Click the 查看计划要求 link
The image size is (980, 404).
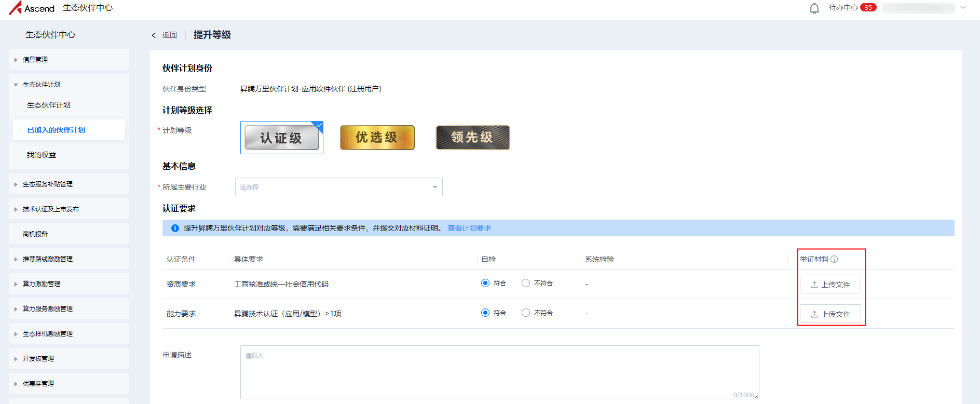(x=469, y=228)
